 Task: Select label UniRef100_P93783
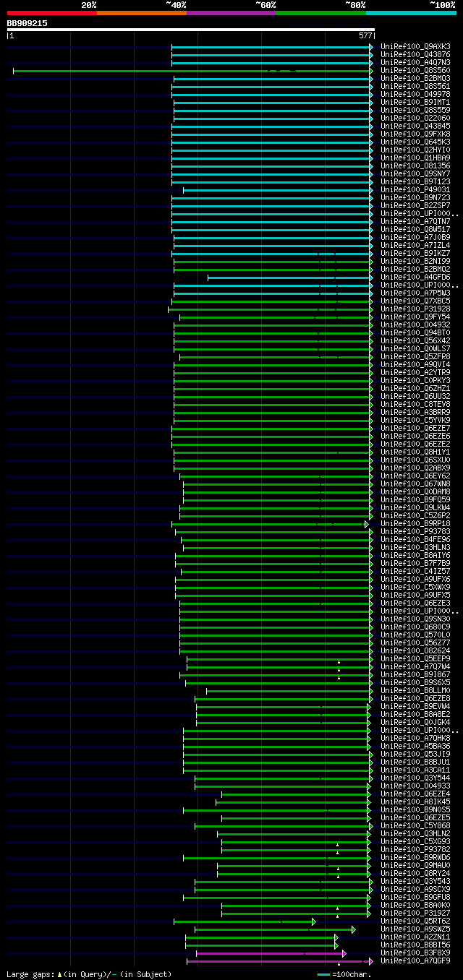(x=415, y=532)
